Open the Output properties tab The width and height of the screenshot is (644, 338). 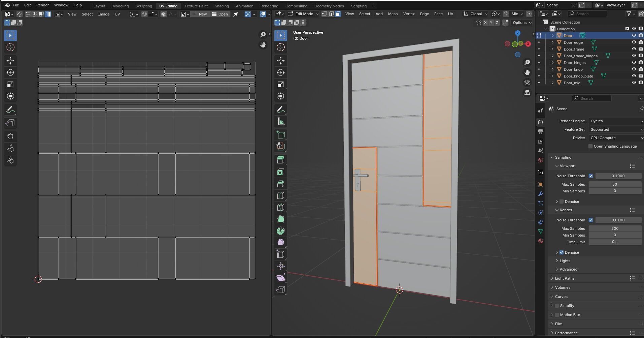pos(541,132)
